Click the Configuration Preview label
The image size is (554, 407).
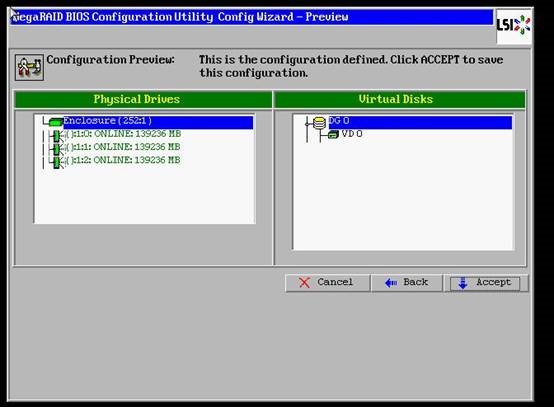(x=111, y=60)
